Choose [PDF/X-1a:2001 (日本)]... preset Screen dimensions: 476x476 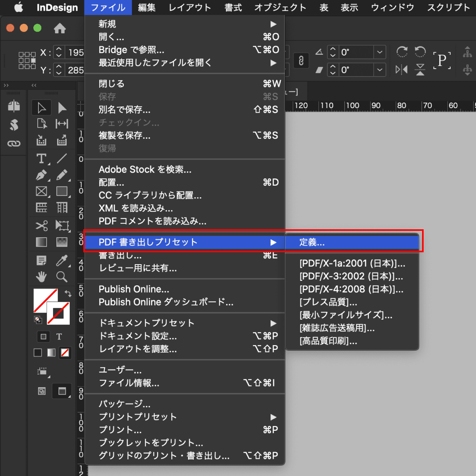pos(352,263)
